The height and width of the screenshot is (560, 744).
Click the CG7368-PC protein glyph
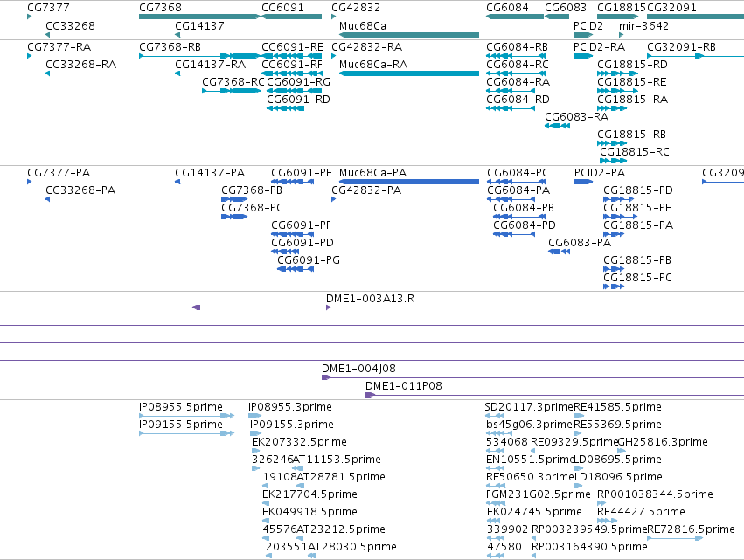coord(234,217)
